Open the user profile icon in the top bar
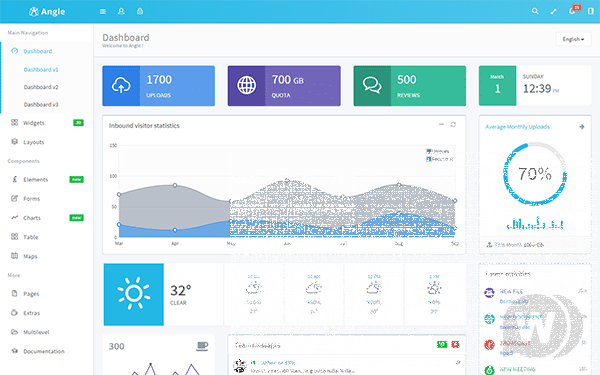600x375 pixels. (121, 11)
